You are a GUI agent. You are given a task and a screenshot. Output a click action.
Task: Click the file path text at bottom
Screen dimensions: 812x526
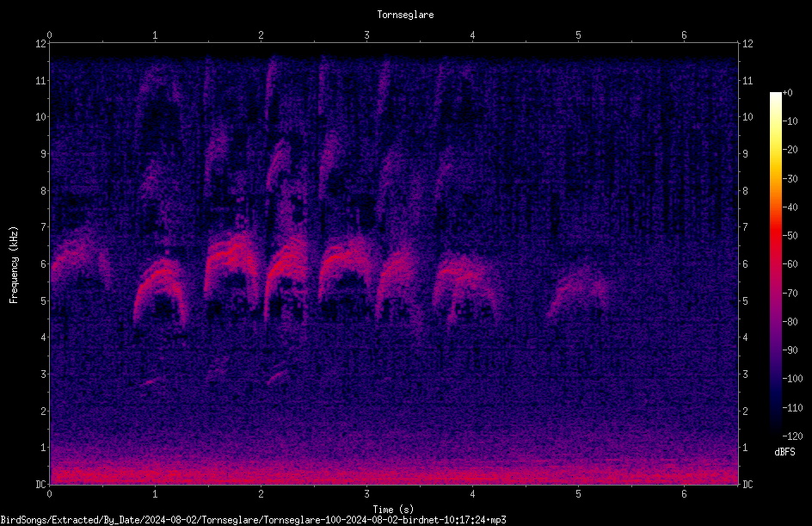[253, 520]
